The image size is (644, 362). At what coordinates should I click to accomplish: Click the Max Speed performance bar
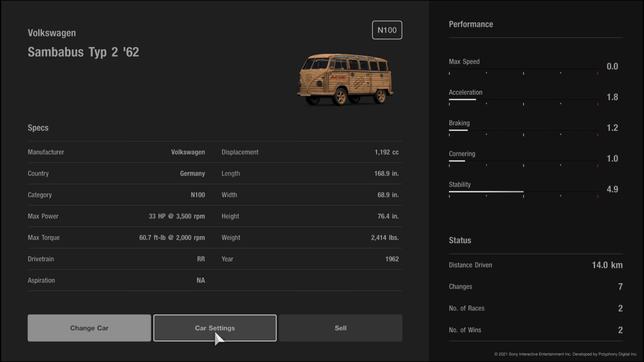(523, 69)
